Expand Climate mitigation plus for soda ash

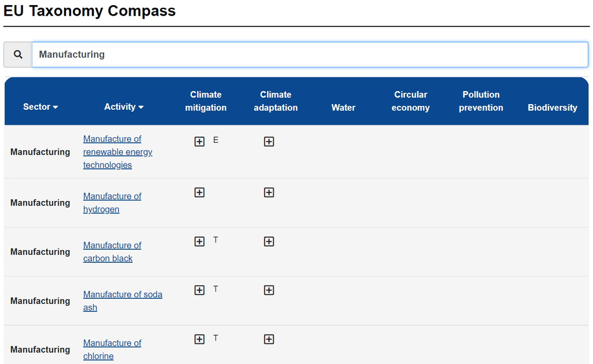(200, 291)
